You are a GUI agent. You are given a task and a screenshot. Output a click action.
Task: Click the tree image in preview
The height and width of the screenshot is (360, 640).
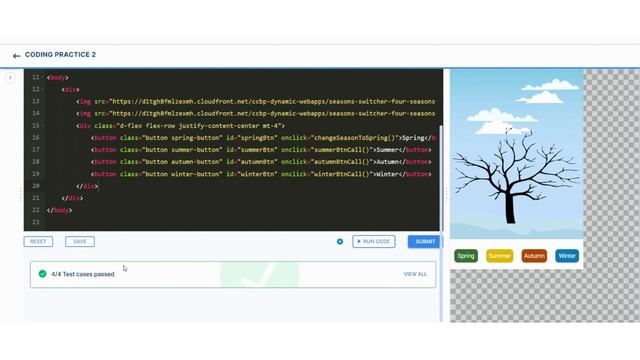517,154
